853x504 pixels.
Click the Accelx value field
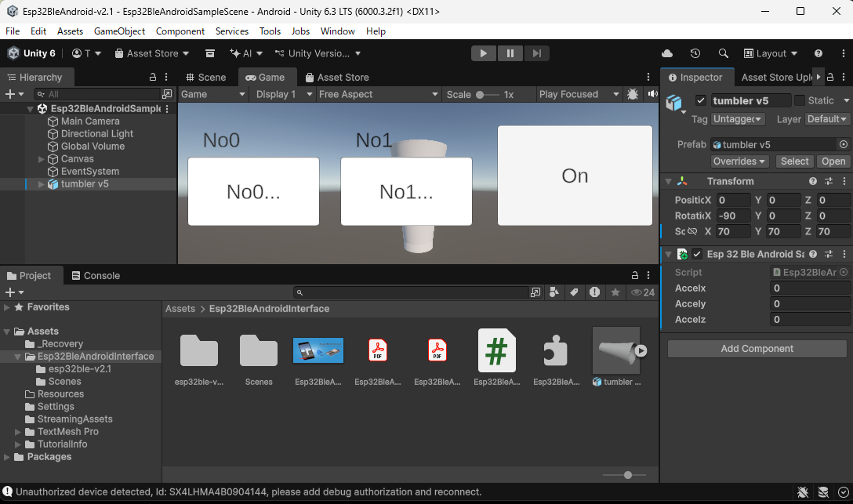pyautogui.click(x=810, y=288)
